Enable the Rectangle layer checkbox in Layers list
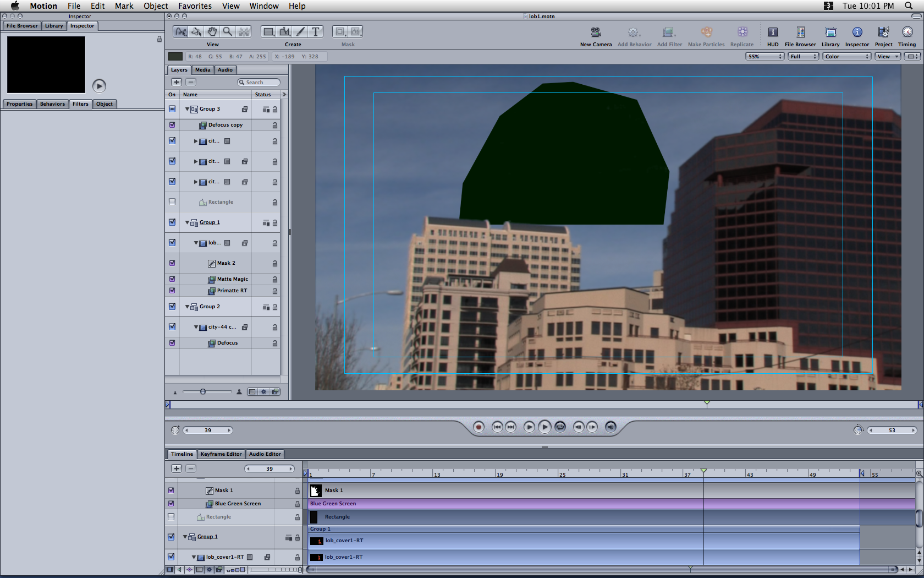The width and height of the screenshot is (924, 578). click(x=172, y=202)
